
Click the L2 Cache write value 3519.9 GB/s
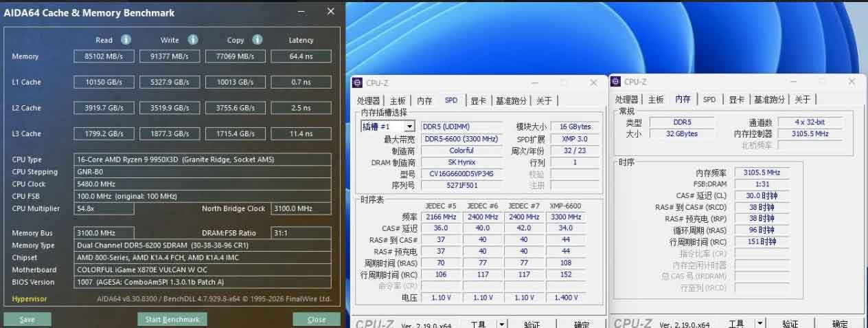(170, 108)
